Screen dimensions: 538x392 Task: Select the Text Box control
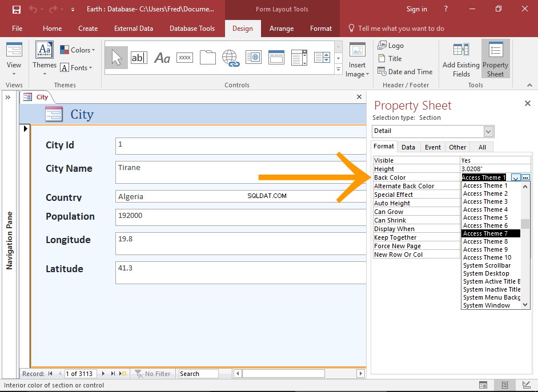[x=139, y=58]
